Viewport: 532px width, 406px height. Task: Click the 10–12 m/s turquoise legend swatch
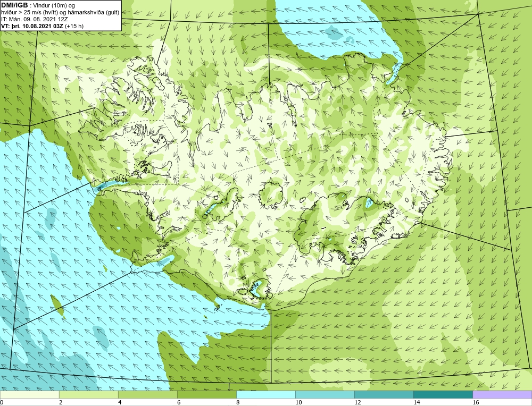pyautogui.click(x=325, y=394)
